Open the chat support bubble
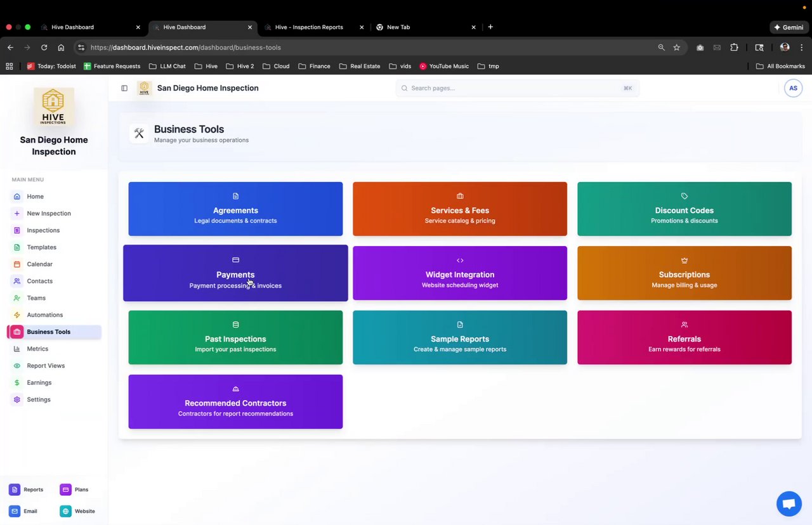This screenshot has height=525, width=812. click(789, 504)
